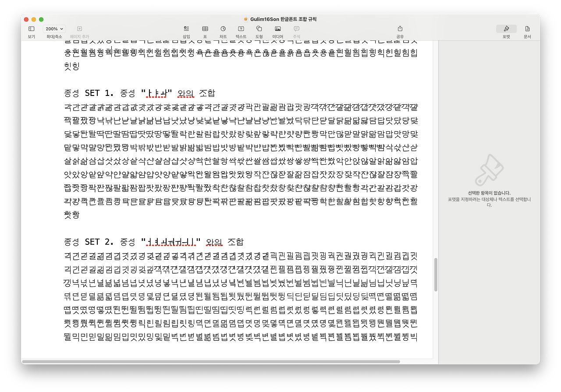Add a text box with 텍스트 icon
The image size is (561, 392).
(241, 29)
